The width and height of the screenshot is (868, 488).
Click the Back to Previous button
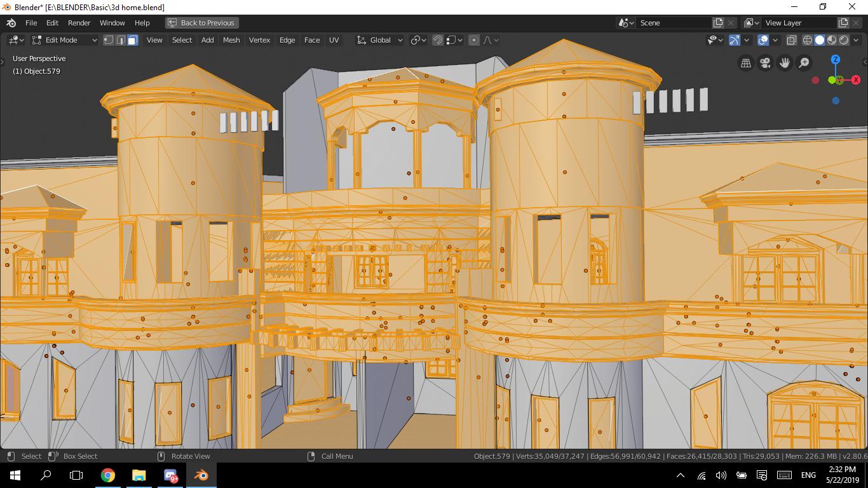(x=201, y=23)
